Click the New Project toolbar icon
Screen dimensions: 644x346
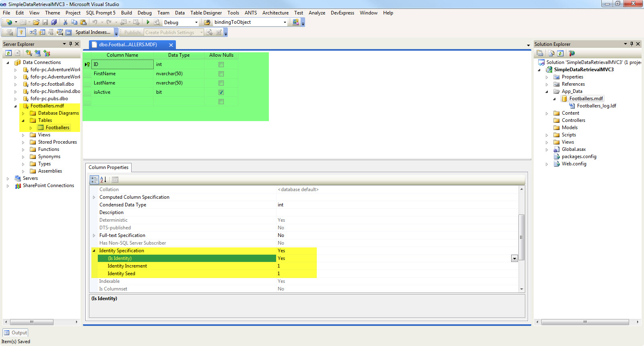pos(9,22)
